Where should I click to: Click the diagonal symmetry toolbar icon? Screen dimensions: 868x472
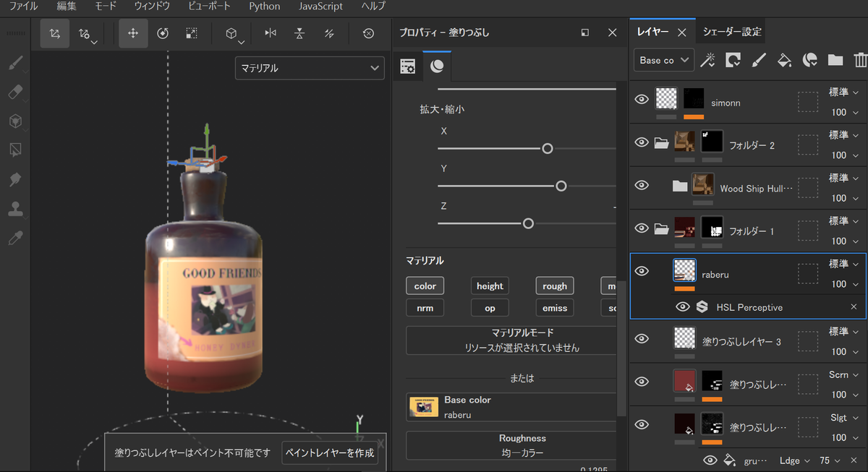pos(329,33)
